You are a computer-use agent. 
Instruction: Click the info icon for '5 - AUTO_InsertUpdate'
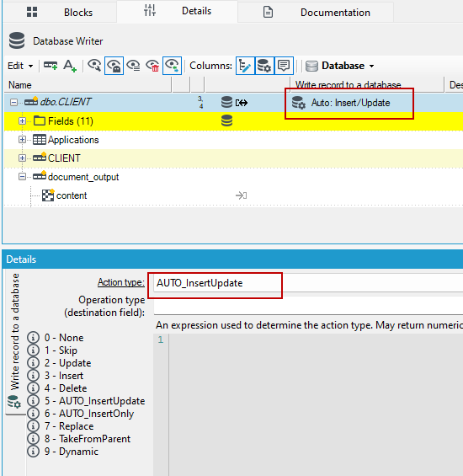click(x=34, y=401)
